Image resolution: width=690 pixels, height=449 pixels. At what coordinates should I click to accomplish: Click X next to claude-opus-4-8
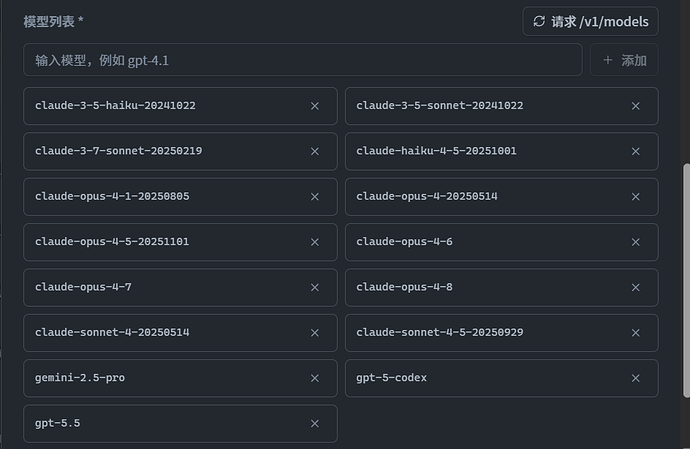tap(635, 287)
